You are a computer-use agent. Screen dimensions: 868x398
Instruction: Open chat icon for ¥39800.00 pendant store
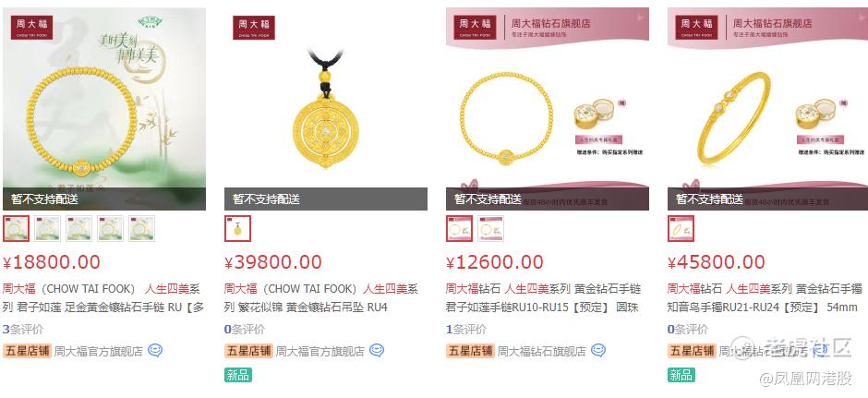pyautogui.click(x=377, y=350)
